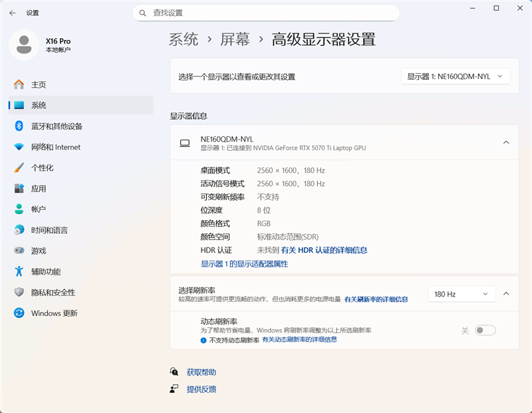The width and height of the screenshot is (532, 413).
Task: Click inside the 查找设置 search box
Action: [266, 13]
